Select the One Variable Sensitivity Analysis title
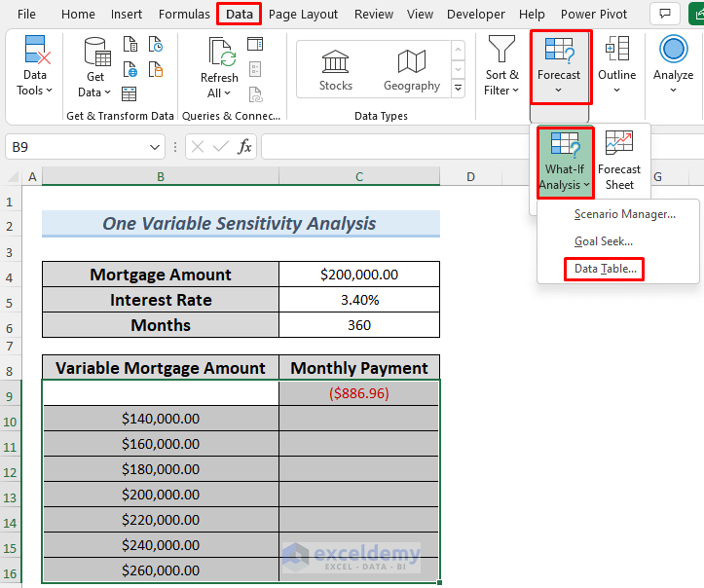 (241, 223)
